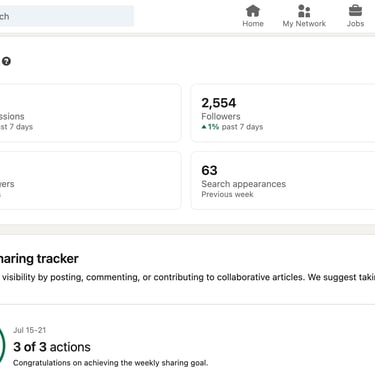Click the 3 of 3 actions text

click(x=52, y=347)
